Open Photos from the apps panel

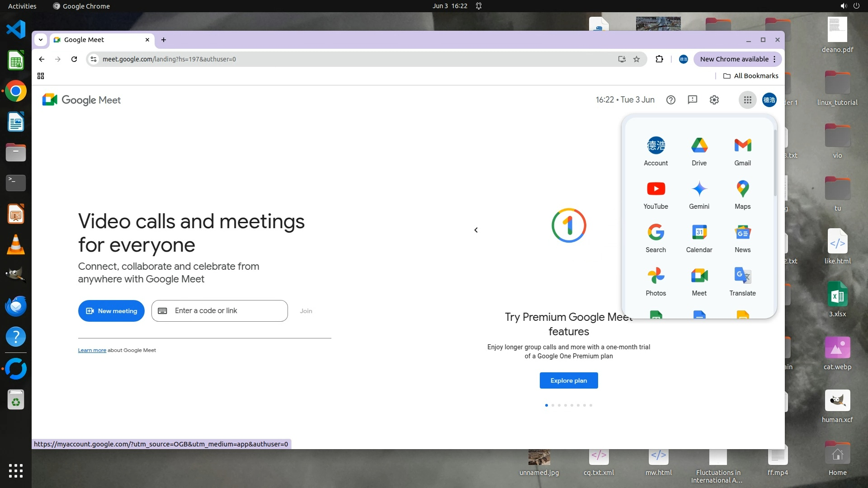click(656, 281)
